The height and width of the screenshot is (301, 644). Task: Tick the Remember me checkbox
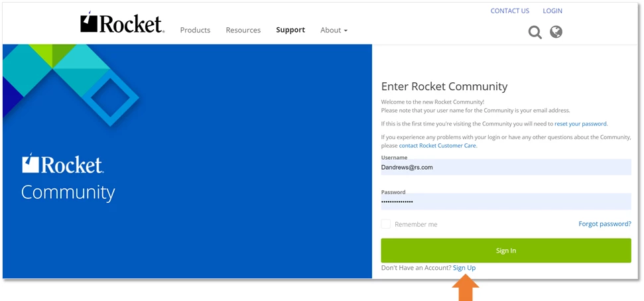385,224
